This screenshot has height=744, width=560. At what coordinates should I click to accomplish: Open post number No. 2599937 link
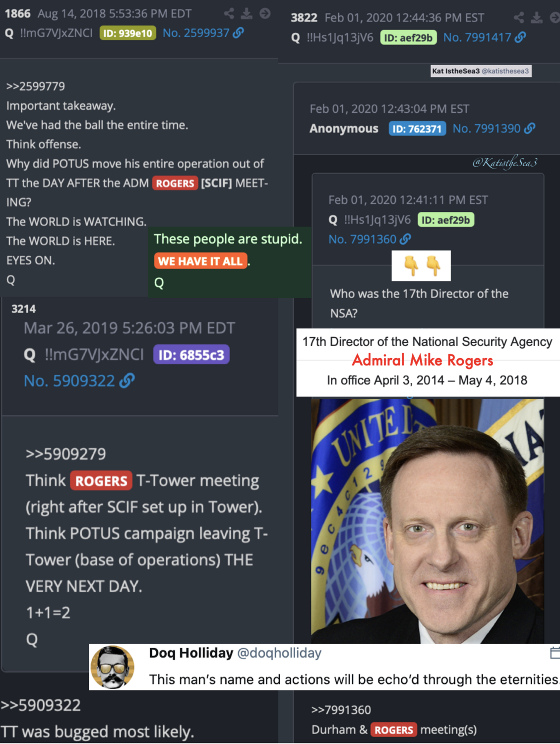coord(196,33)
